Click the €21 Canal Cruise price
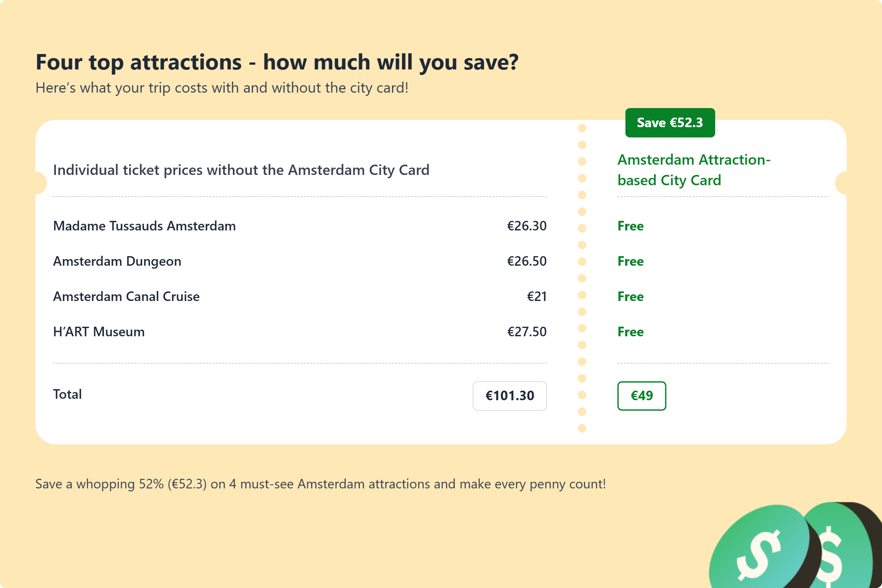 [537, 297]
